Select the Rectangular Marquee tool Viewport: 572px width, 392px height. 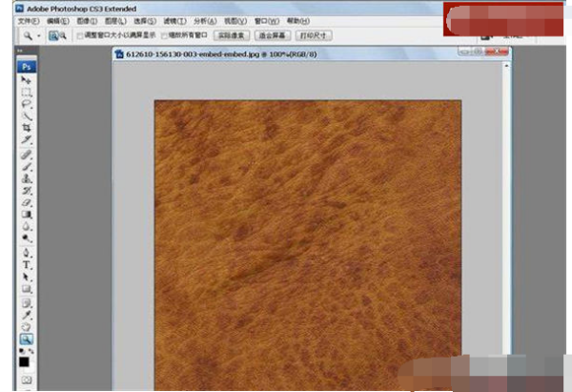click(x=27, y=93)
